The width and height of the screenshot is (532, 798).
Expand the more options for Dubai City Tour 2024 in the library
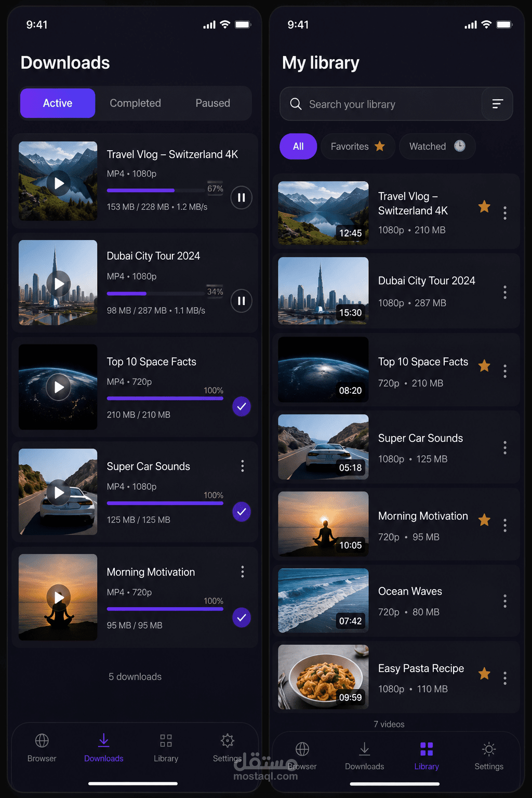(505, 292)
